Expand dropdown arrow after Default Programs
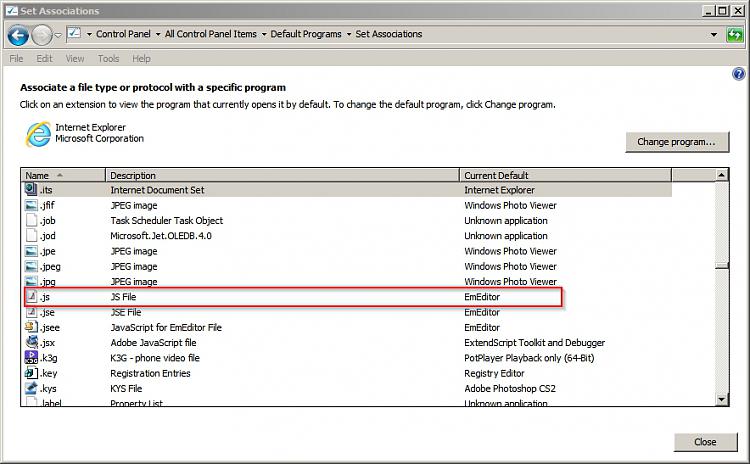This screenshot has height=464, width=750. pyautogui.click(x=349, y=34)
